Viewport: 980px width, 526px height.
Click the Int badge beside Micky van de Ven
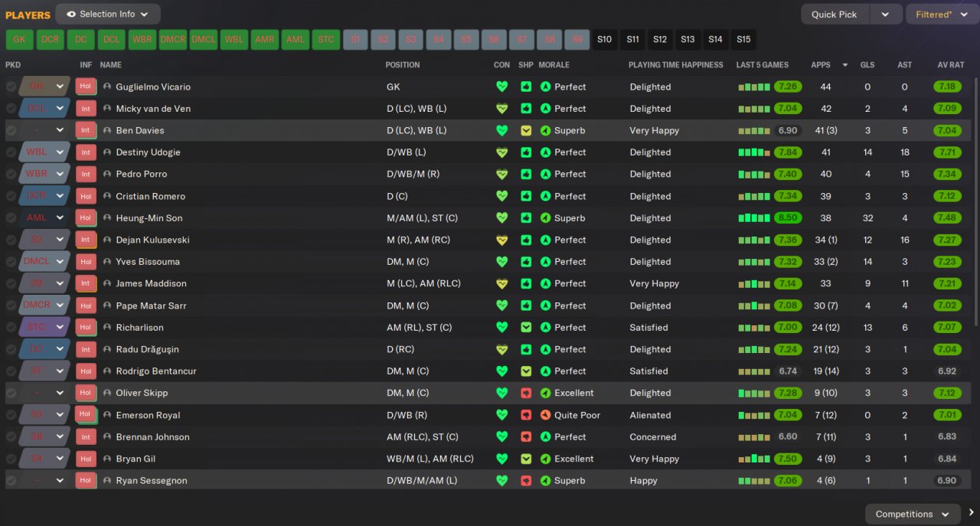click(86, 109)
